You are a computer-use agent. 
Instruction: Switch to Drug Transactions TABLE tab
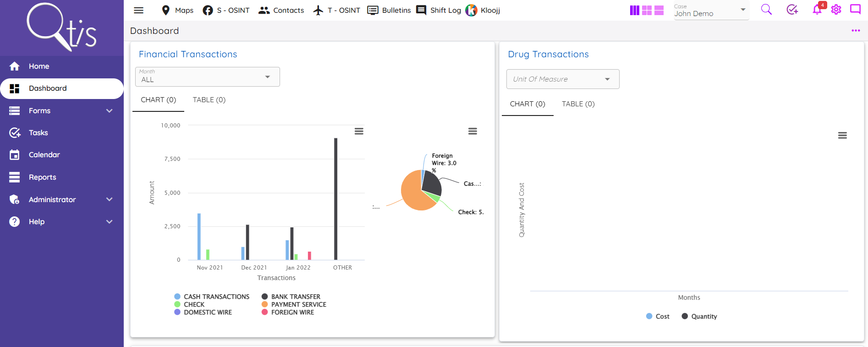pos(578,104)
